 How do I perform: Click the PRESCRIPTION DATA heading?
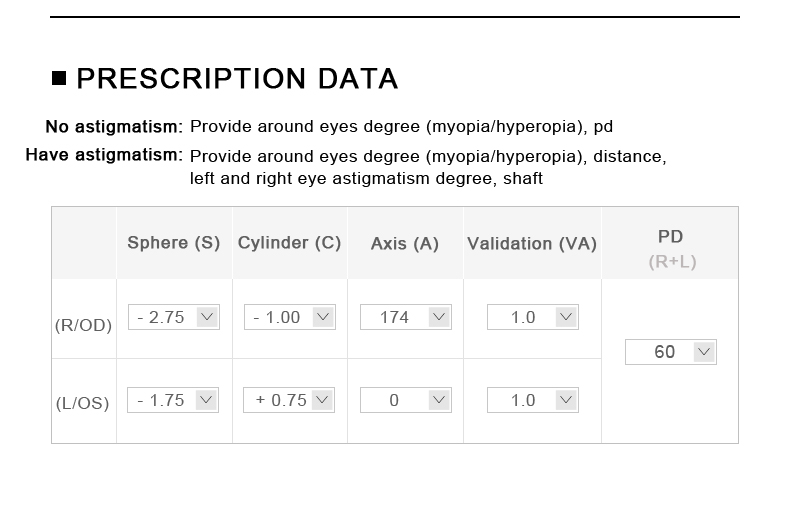pyautogui.click(x=237, y=79)
